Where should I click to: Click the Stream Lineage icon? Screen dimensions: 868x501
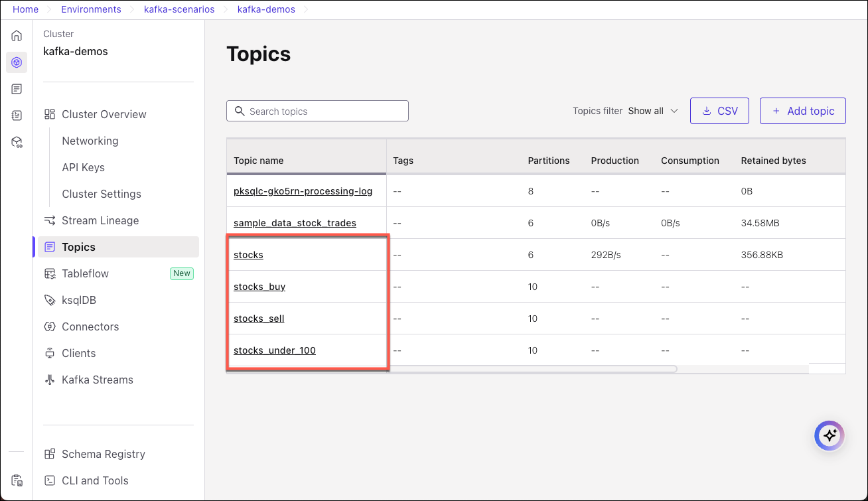tap(50, 220)
